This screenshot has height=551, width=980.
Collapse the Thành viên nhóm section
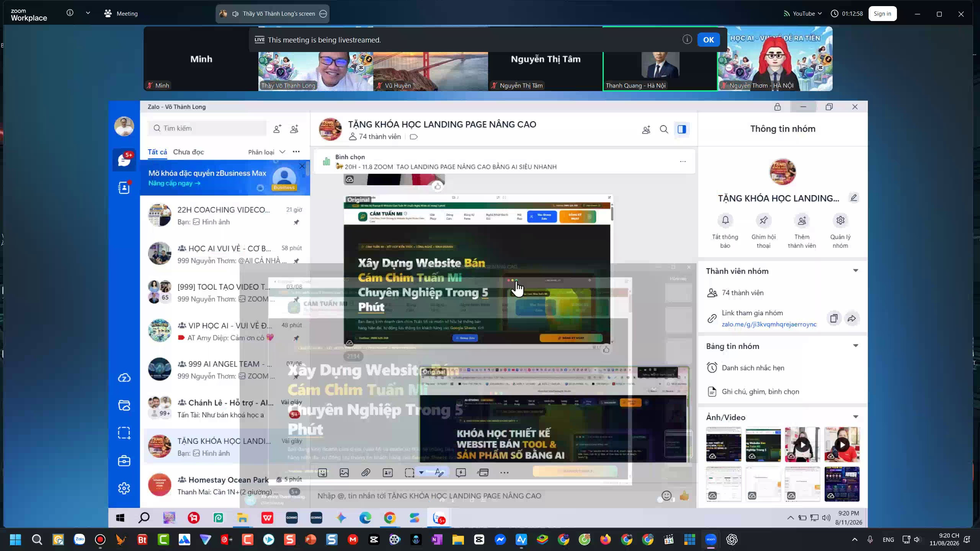point(856,271)
